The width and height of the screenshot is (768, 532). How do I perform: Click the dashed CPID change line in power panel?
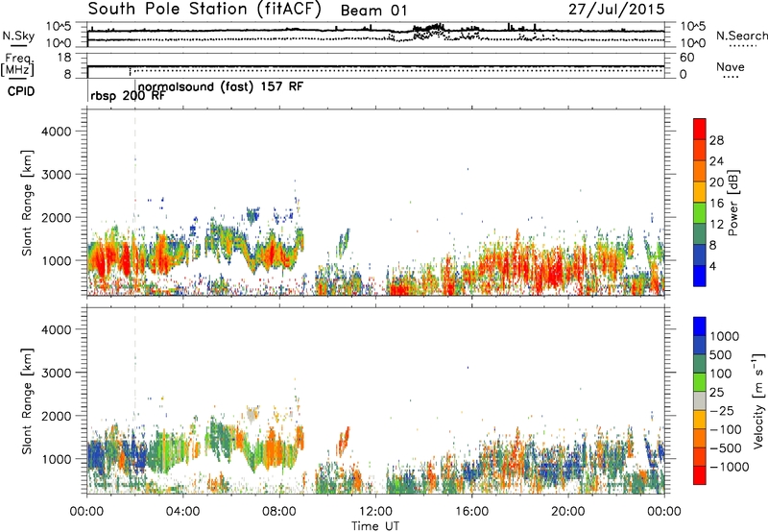[135, 203]
